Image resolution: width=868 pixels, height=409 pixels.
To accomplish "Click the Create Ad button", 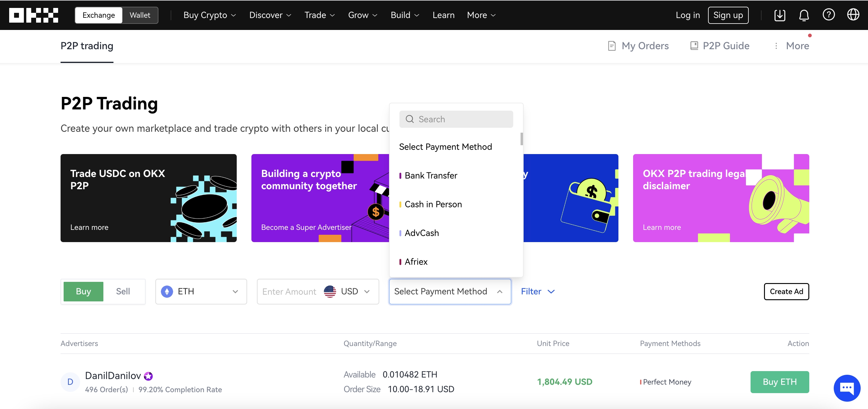I will tap(786, 291).
